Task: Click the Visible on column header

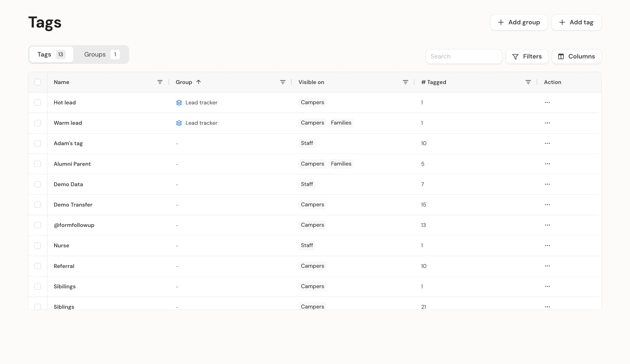Action: pyautogui.click(x=311, y=82)
